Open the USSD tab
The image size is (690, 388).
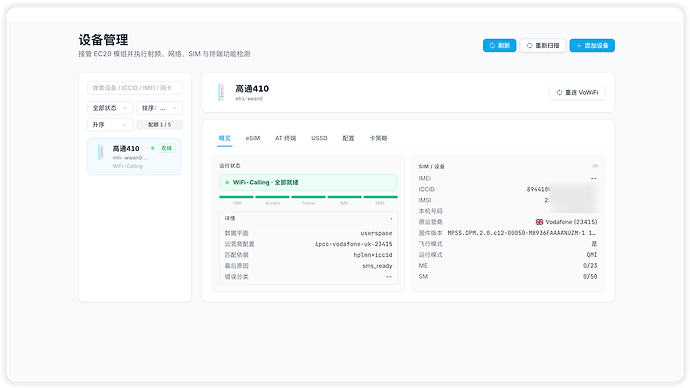tap(319, 138)
